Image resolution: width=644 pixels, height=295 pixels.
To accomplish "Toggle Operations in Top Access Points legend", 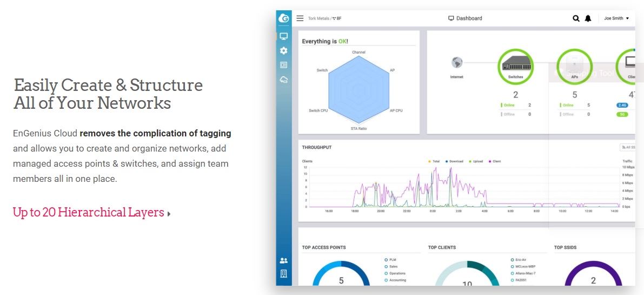I will (395, 273).
